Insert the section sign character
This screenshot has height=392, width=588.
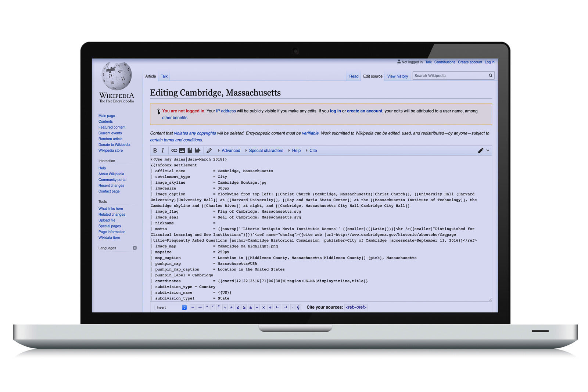point(298,308)
